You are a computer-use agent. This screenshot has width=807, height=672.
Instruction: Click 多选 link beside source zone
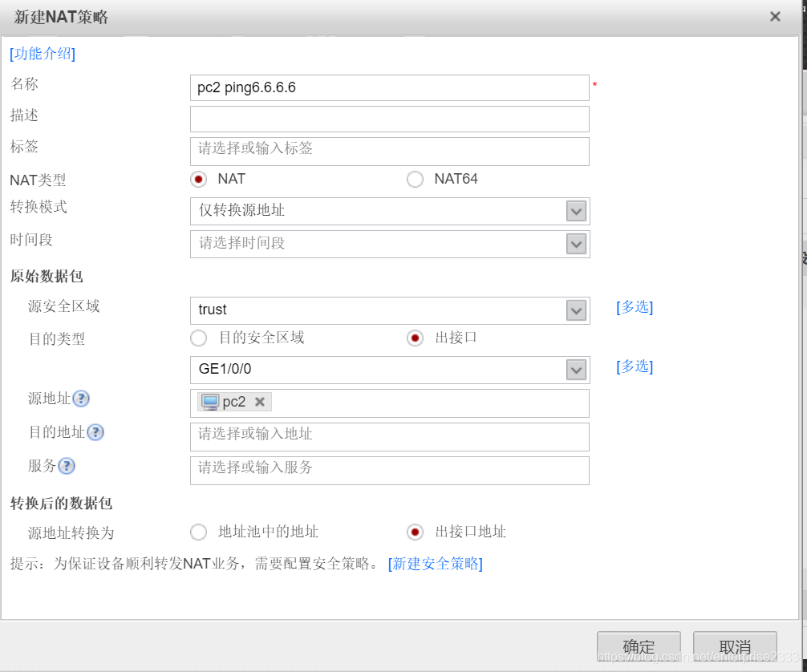pos(635,307)
